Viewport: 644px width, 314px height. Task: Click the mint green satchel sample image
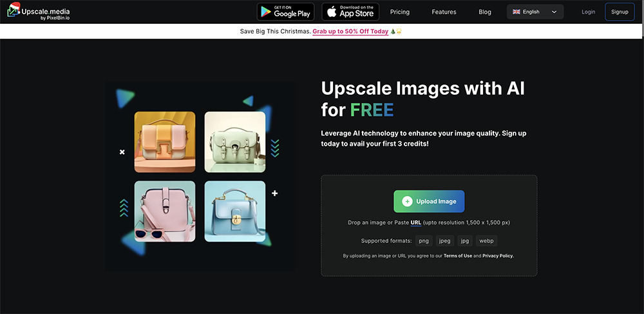coord(235,142)
